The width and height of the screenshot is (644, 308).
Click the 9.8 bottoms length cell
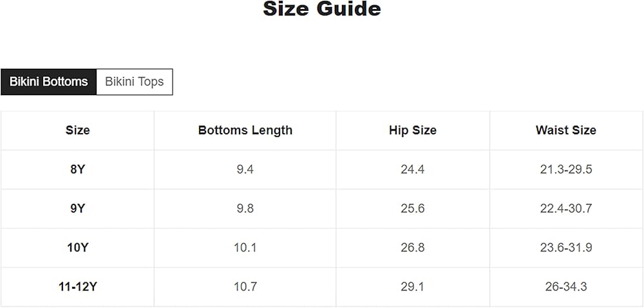[245, 208]
